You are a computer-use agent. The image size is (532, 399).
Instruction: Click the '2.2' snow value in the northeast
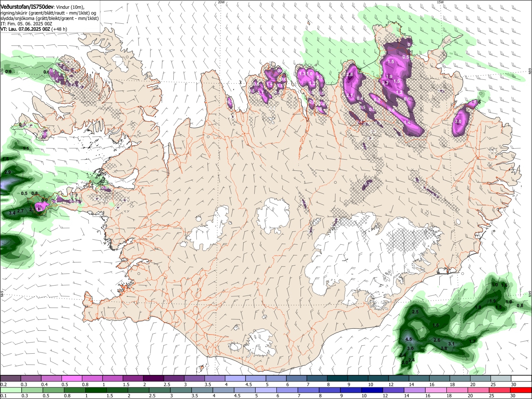tap(385, 83)
